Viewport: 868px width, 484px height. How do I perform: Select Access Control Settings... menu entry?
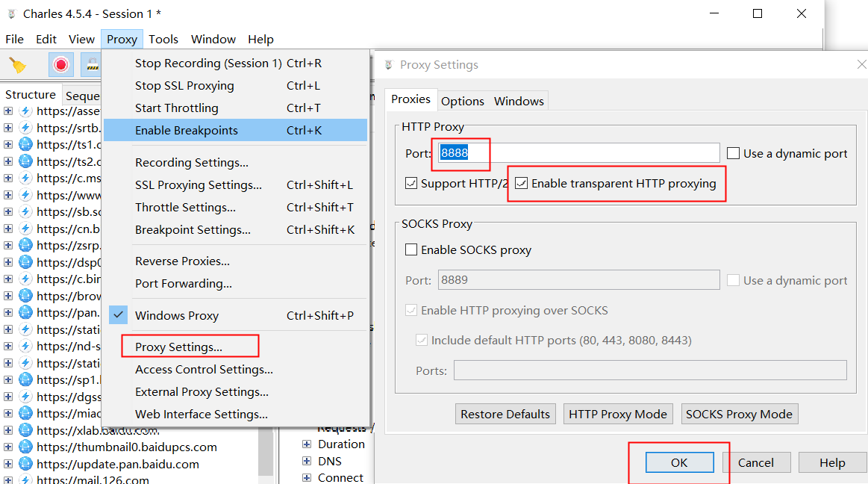(x=204, y=370)
